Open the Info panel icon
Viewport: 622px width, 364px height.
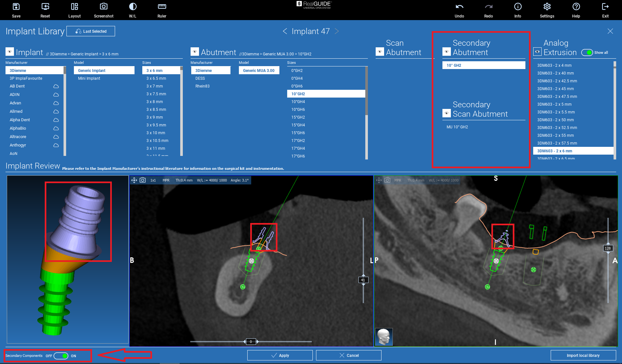[518, 7]
